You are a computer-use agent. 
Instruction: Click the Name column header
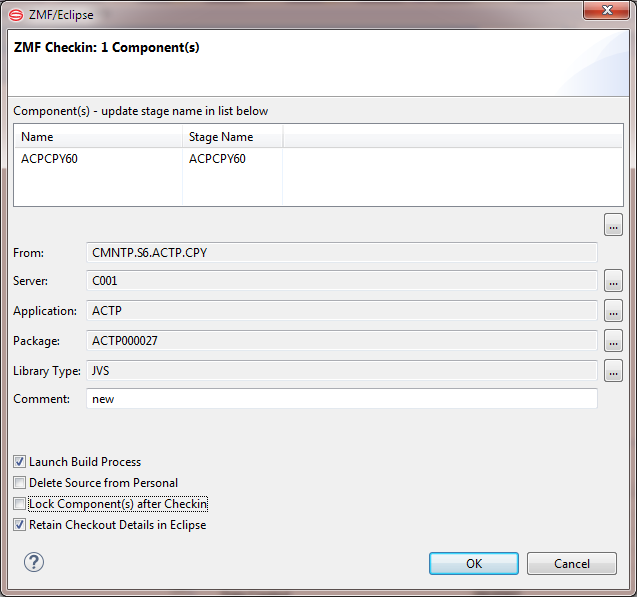click(x=98, y=137)
